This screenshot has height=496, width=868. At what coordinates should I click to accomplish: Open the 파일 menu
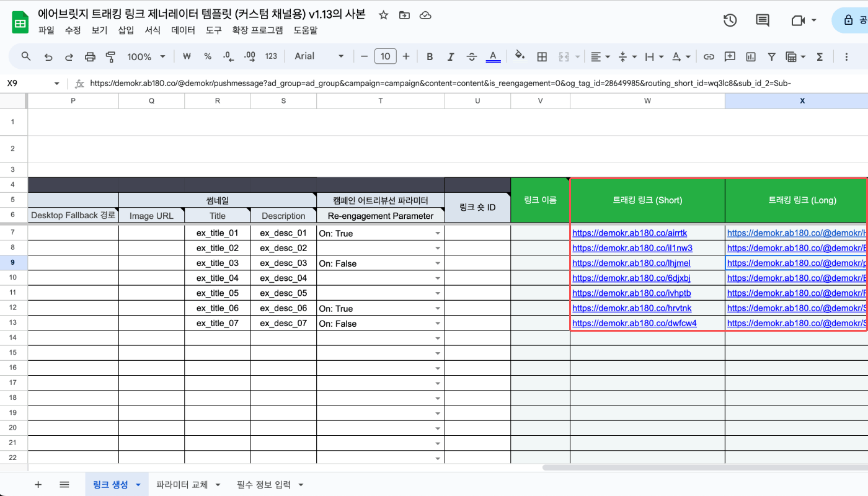tap(46, 30)
